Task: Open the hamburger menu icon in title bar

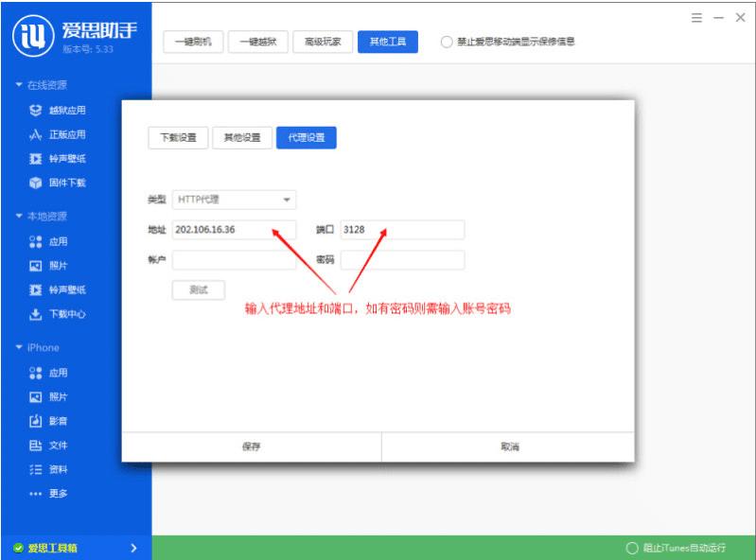Action: 696,18
